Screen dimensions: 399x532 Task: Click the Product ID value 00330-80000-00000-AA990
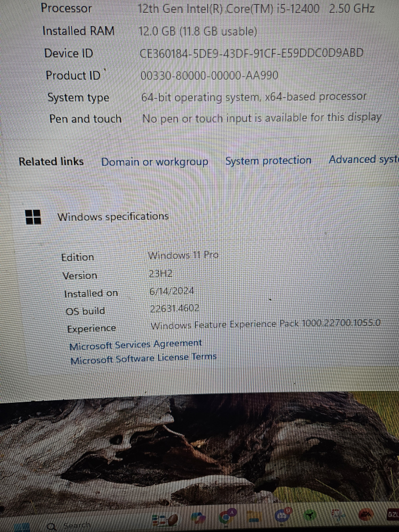209,76
